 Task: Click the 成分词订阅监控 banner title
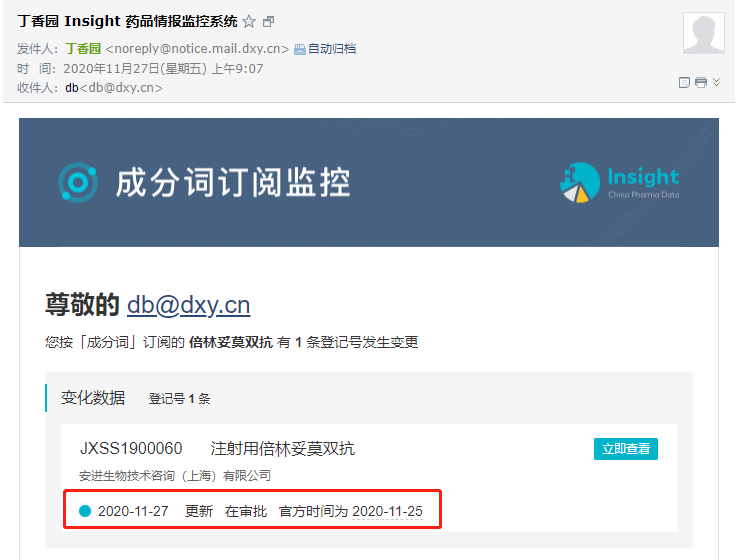click(x=233, y=182)
